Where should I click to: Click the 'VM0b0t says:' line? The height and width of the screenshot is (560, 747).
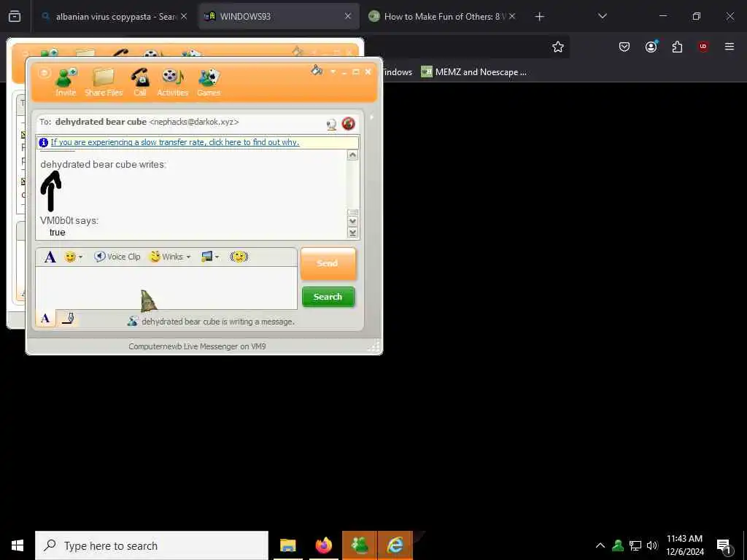[x=69, y=221]
